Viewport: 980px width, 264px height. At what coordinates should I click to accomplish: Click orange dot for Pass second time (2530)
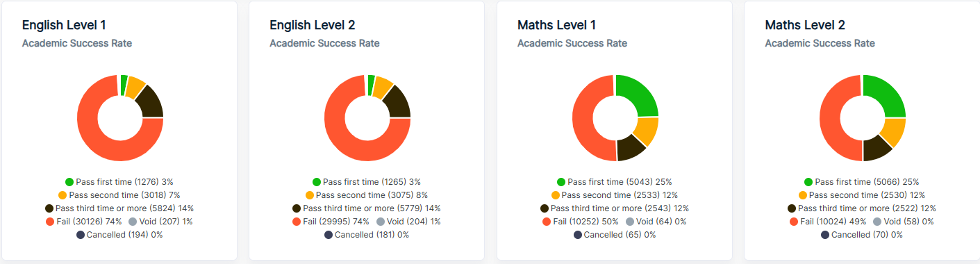click(803, 195)
